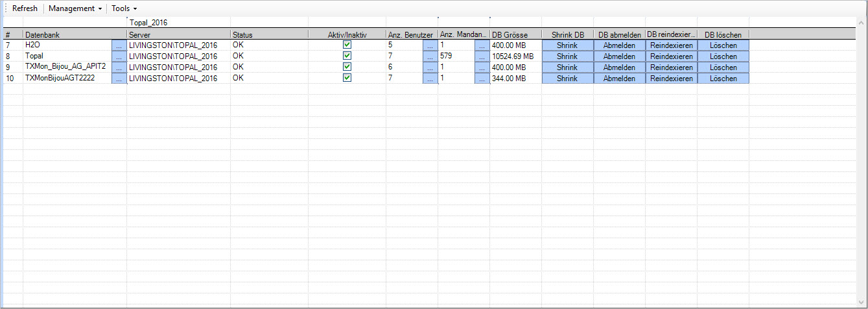Click Reindexieren for TXMon_Bijou_AG_APIT2
The width and height of the screenshot is (868, 309).
tap(671, 68)
